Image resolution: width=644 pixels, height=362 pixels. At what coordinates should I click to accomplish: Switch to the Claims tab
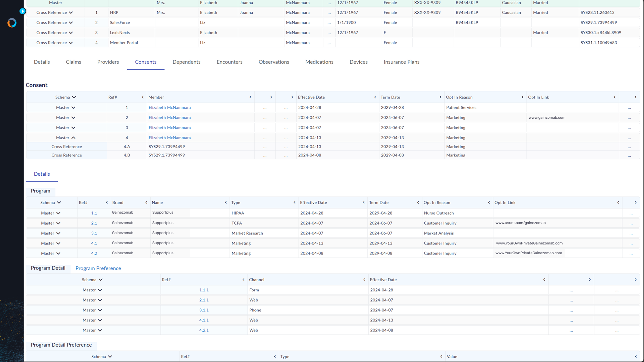(73, 62)
